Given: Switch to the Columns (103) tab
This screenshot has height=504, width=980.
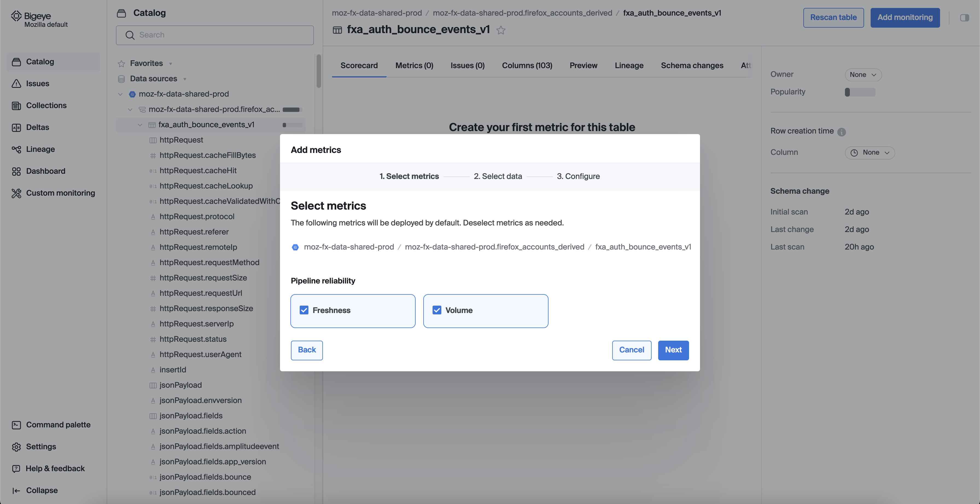Looking at the screenshot, I should 527,65.
